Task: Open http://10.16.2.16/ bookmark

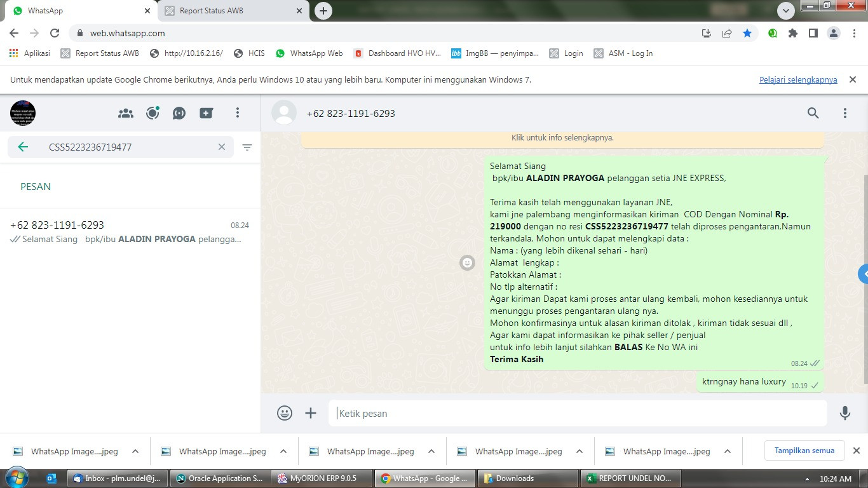Action: pyautogui.click(x=186, y=53)
